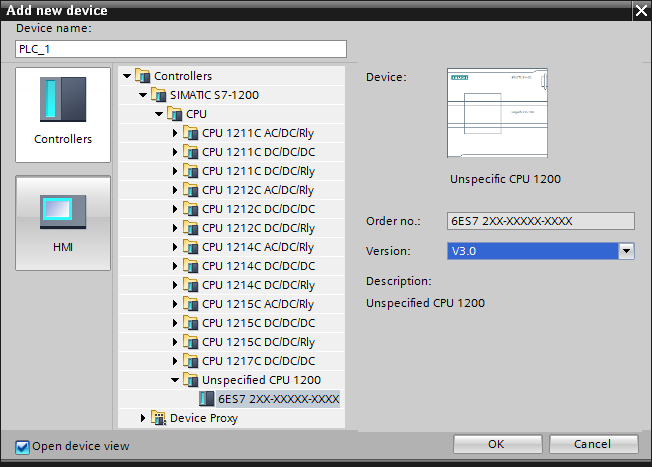Viewport: 652px width, 467px height.
Task: Uncheck Open device view checkbox
Action: click(22, 447)
